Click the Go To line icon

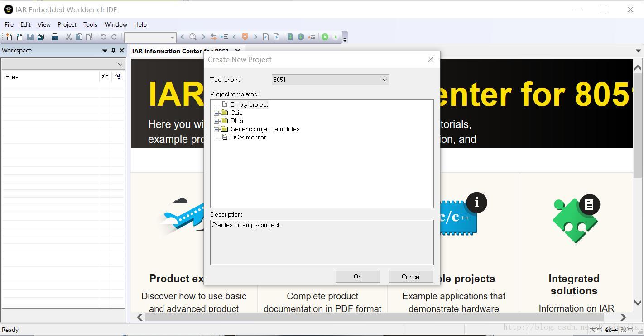click(x=224, y=37)
